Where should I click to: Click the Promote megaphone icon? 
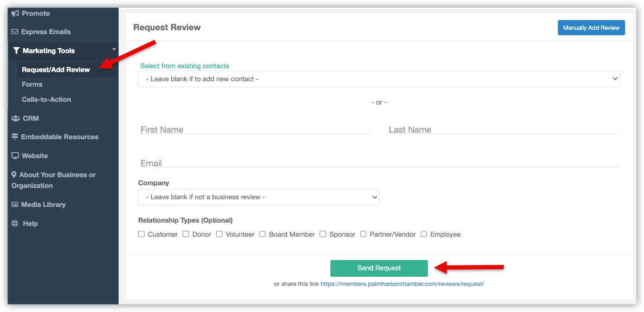coord(15,13)
